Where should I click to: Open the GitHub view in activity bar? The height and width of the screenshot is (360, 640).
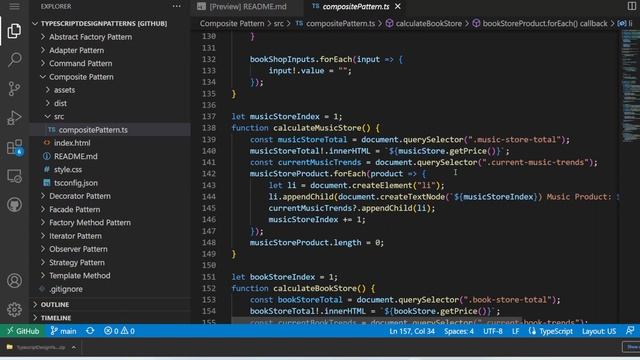[14, 204]
